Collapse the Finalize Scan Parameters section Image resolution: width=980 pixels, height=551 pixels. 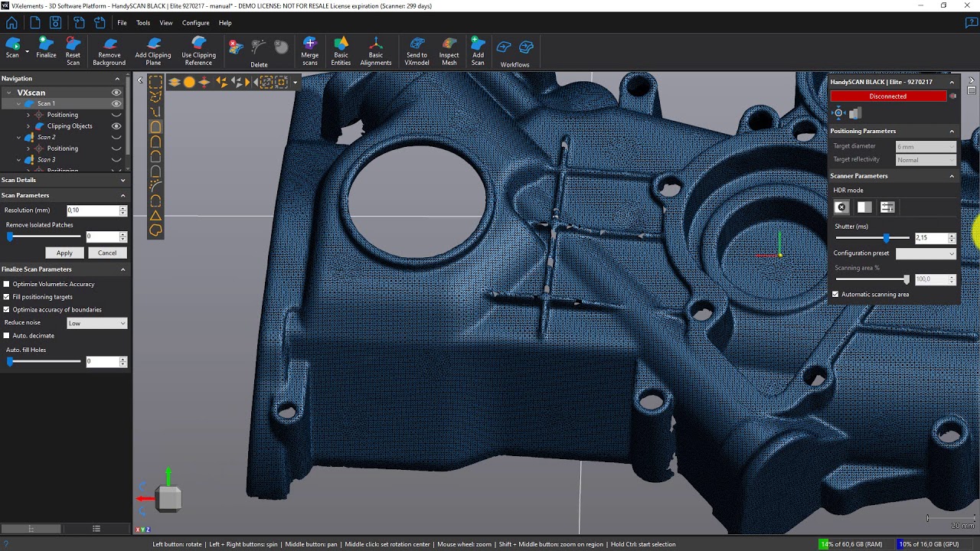pos(122,269)
